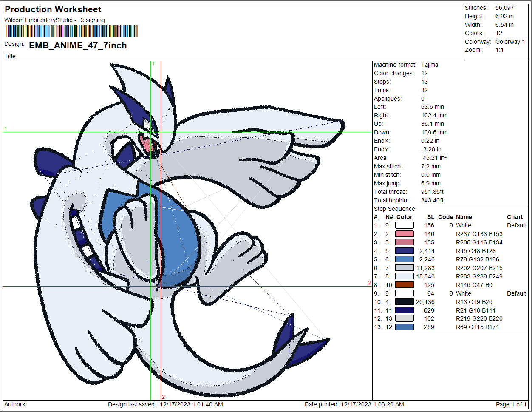Click the "Page 1 of 1" indicator

tap(511, 404)
